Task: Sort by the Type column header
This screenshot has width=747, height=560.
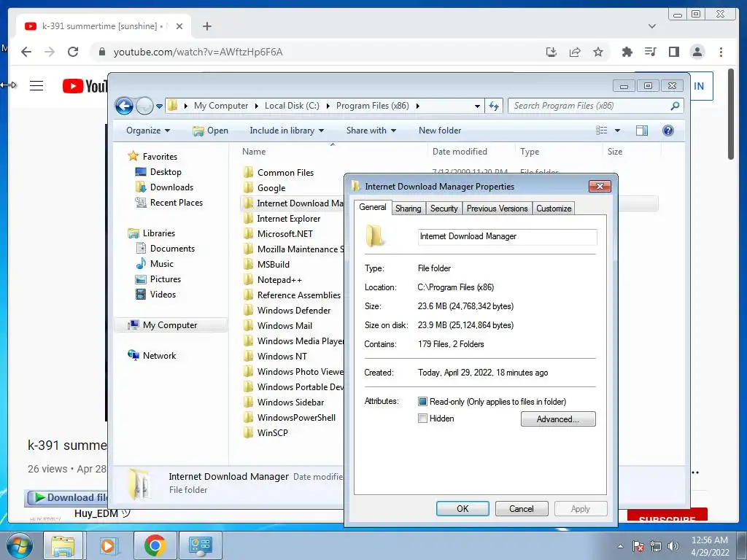Action: coord(530,152)
